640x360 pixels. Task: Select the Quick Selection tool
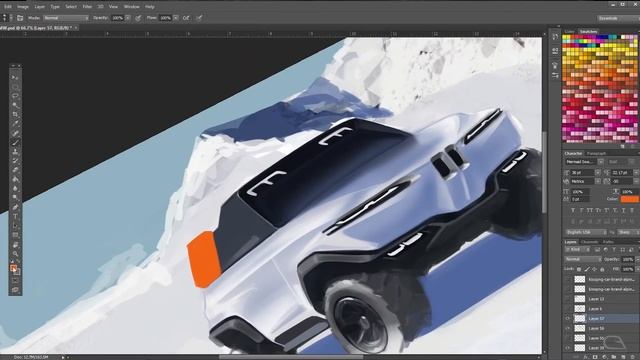tap(15, 105)
